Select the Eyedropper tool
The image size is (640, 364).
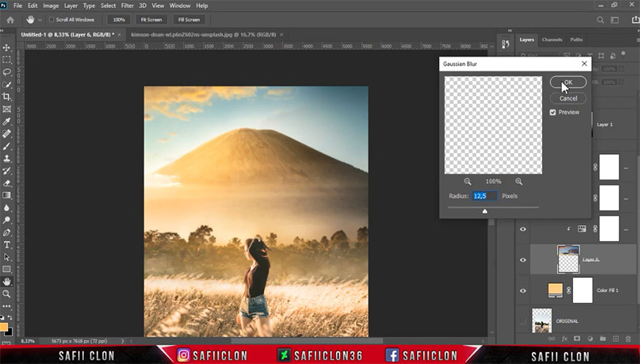click(x=7, y=121)
